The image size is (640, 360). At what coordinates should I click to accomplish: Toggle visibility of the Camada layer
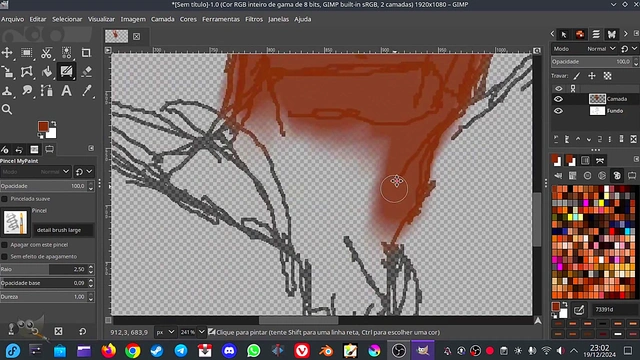[558, 99]
